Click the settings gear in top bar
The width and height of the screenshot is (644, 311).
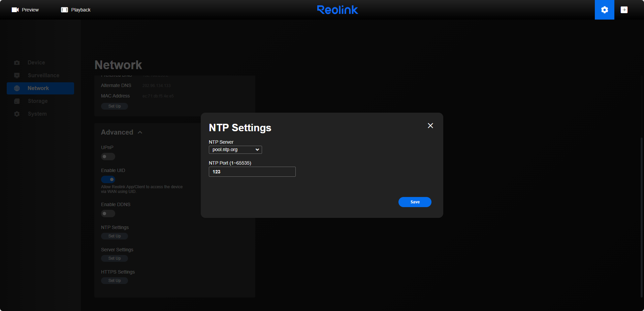click(604, 9)
